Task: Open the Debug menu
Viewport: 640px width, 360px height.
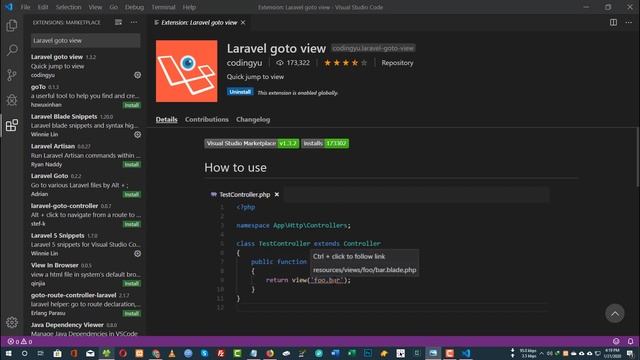Action: (x=134, y=7)
